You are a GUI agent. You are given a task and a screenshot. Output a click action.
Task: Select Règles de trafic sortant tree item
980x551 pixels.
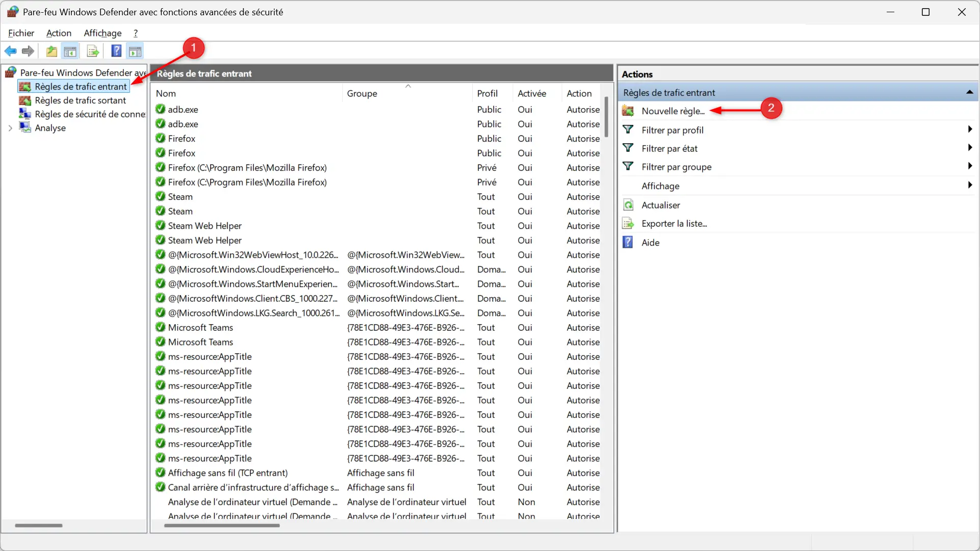[80, 100]
